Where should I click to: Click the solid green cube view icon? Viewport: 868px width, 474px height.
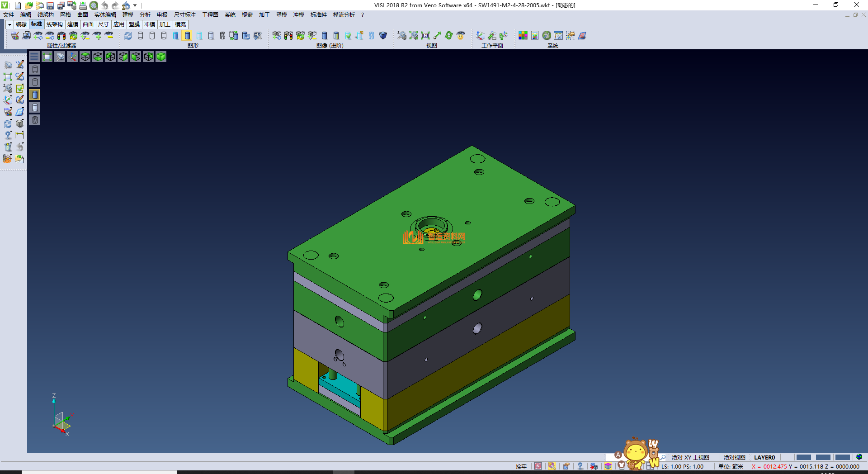(x=161, y=57)
